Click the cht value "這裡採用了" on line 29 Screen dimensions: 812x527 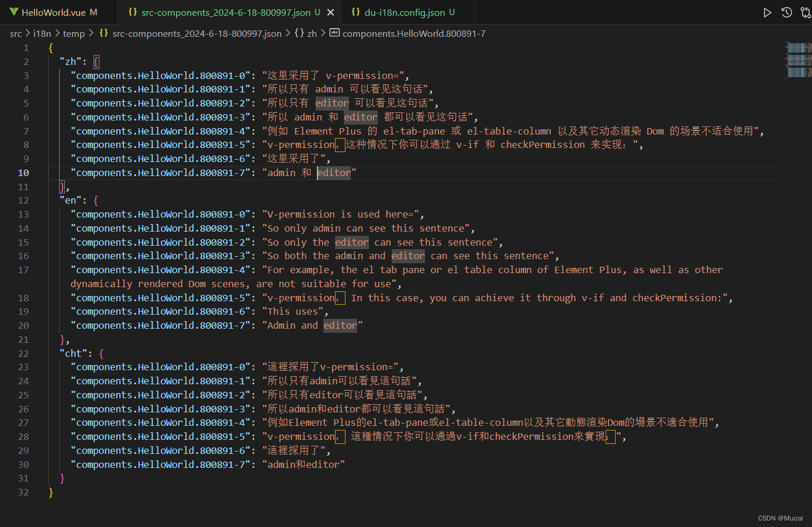click(294, 450)
